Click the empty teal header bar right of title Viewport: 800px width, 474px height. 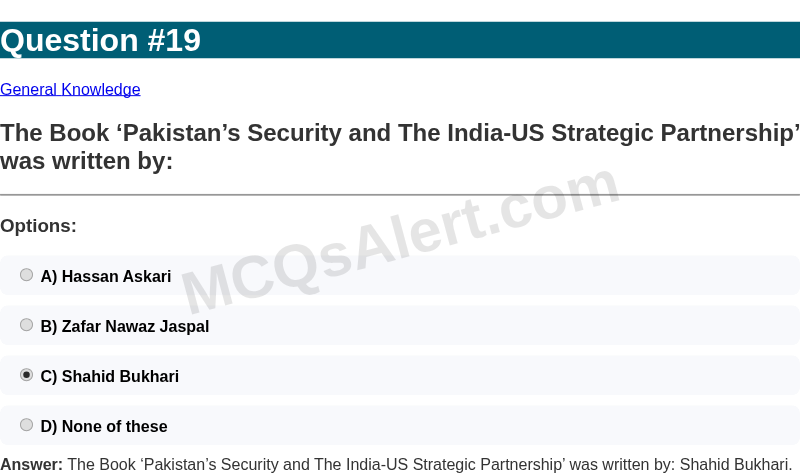pos(500,40)
